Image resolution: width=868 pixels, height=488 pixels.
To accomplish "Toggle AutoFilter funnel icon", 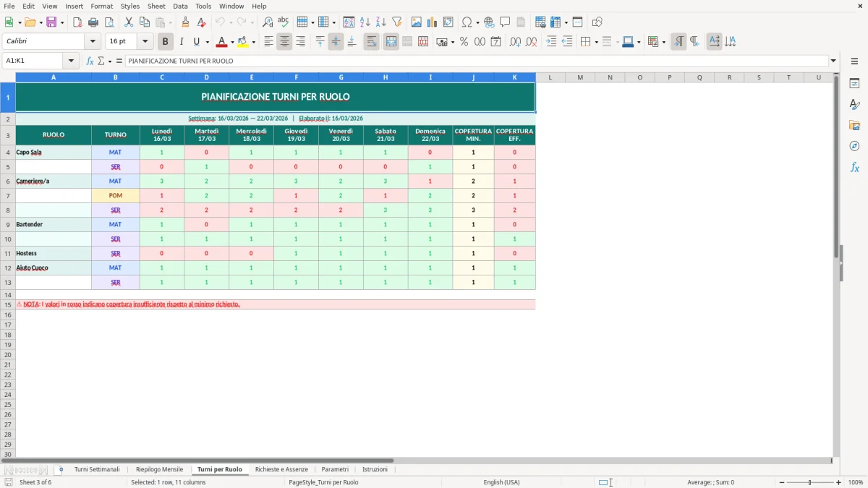I will (397, 22).
